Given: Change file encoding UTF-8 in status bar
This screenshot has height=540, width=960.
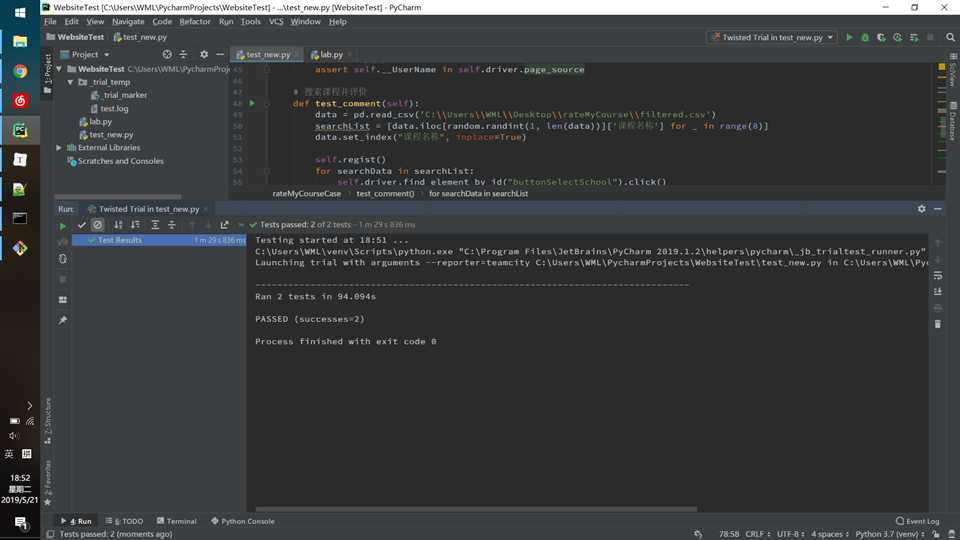Looking at the screenshot, I should 790,534.
